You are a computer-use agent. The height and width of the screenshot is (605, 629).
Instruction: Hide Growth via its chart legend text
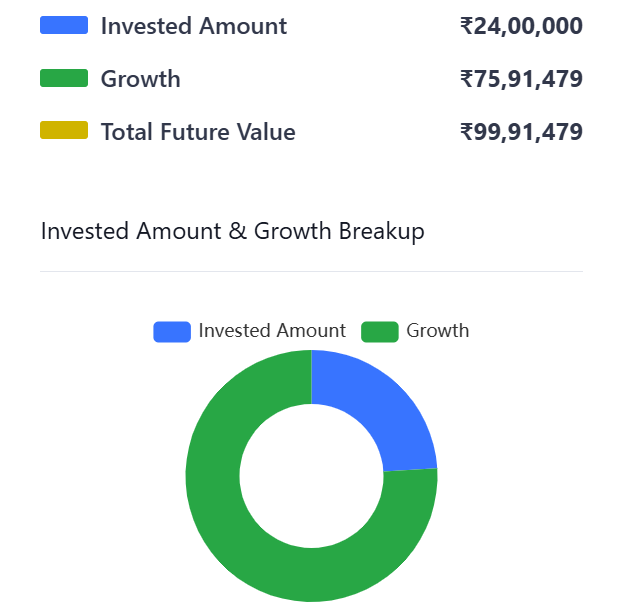pos(437,331)
